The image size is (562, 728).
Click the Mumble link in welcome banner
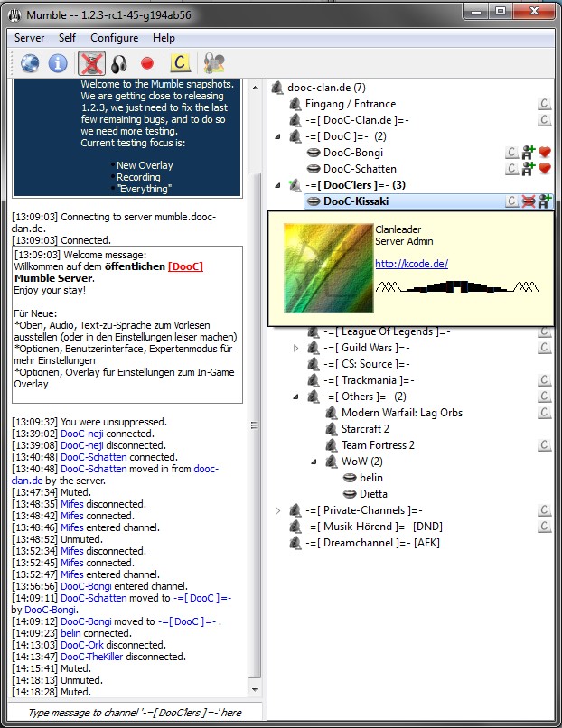[167, 85]
